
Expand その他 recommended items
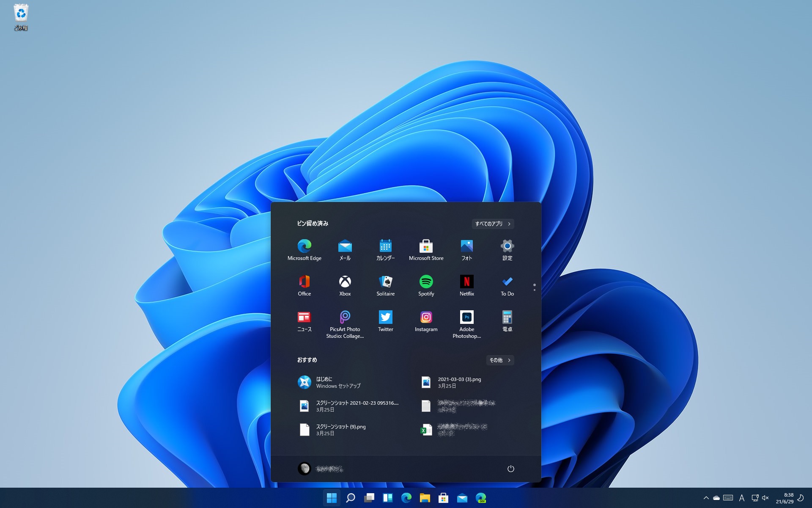[500, 360]
